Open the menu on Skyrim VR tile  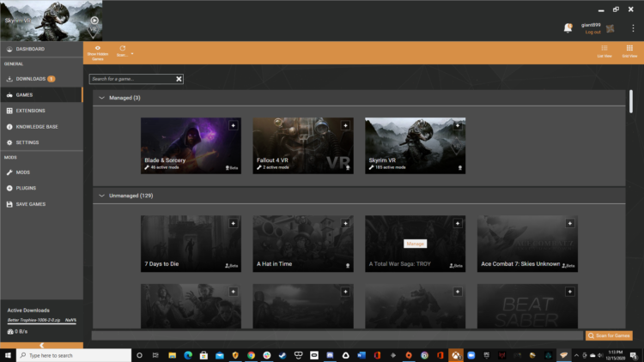pyautogui.click(x=458, y=125)
